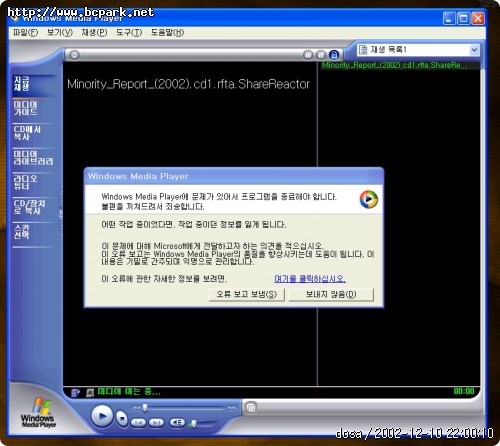Click the second status bar icon beside 미디어 여는 중
Viewport: 500px width, 446px height.
click(x=90, y=393)
